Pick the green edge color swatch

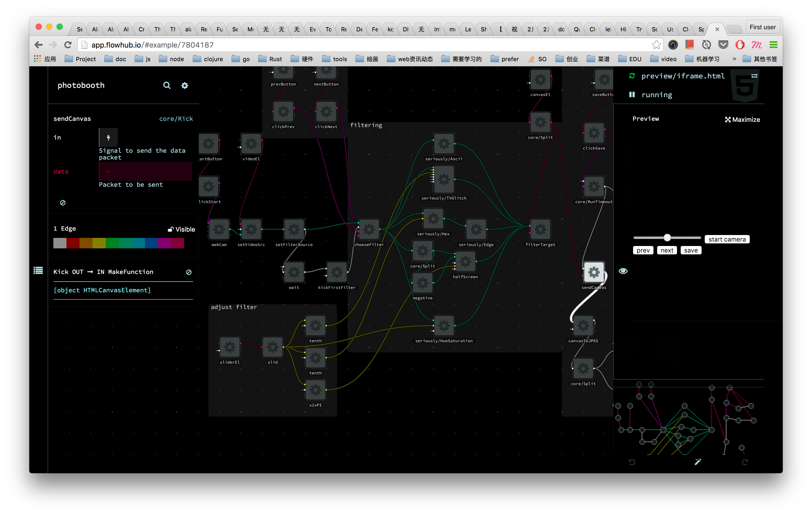coord(112,243)
